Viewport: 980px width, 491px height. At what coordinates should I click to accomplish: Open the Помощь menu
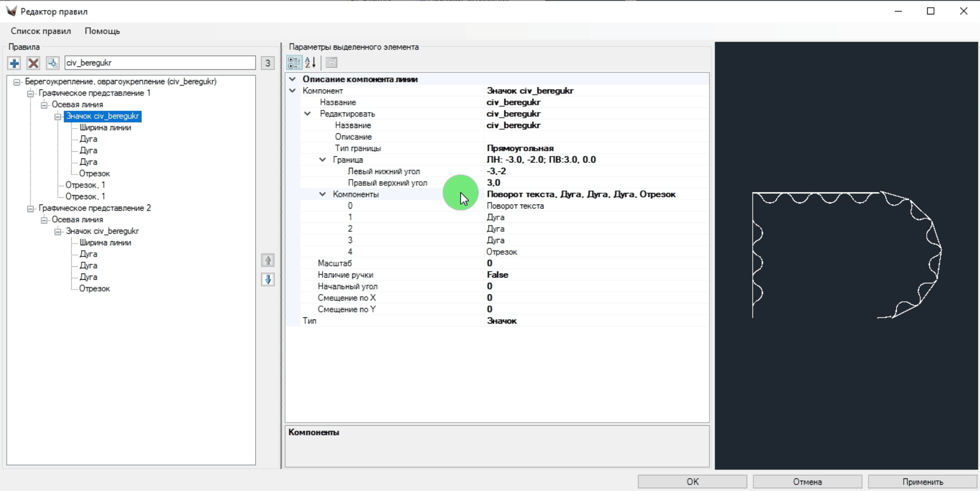102,31
